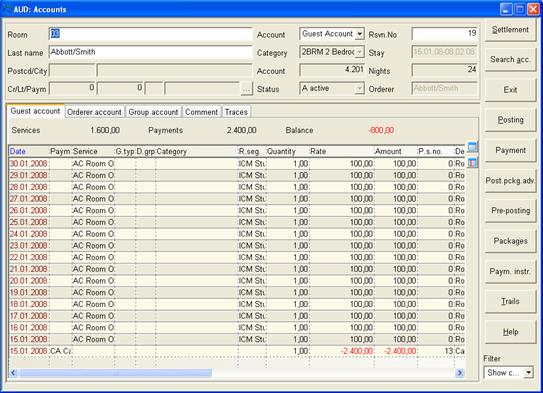Minimize the AUD: Accounts window

(x=506, y=9)
